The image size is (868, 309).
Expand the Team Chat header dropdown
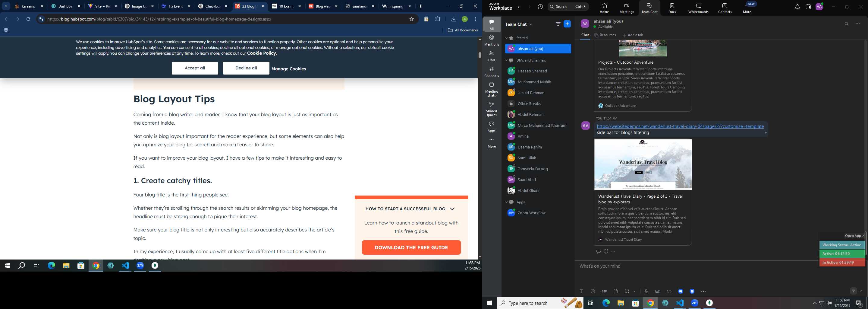point(531,24)
